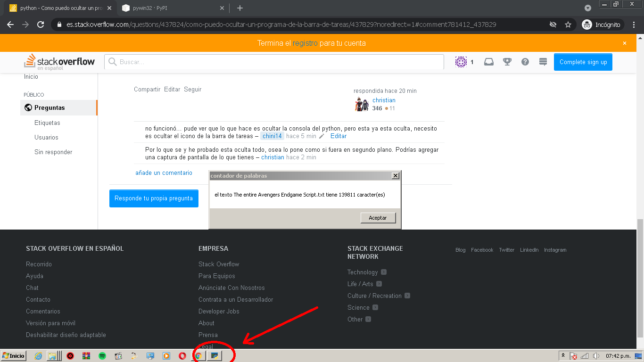Go to Inicio in sidebar
Screen dimensions: 644x362
point(31,76)
